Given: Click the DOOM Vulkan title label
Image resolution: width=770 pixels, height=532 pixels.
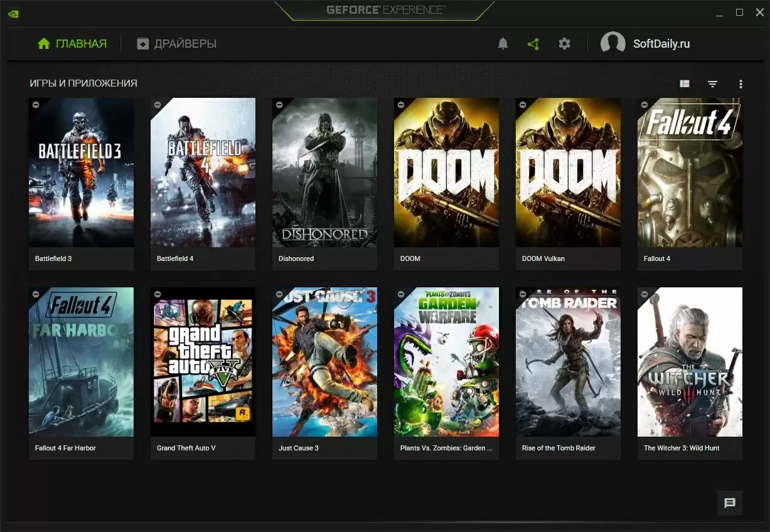Looking at the screenshot, I should point(543,258).
